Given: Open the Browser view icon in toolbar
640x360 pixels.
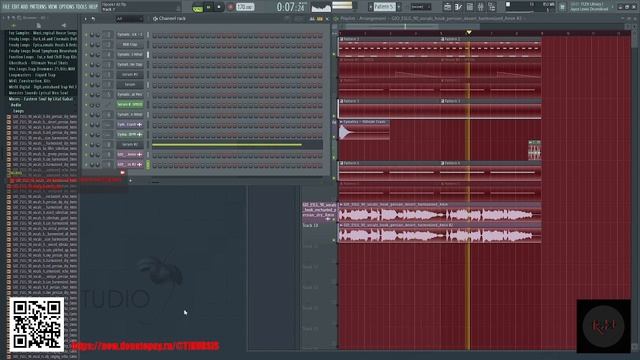Looking at the screenshot, I should coord(492,7).
